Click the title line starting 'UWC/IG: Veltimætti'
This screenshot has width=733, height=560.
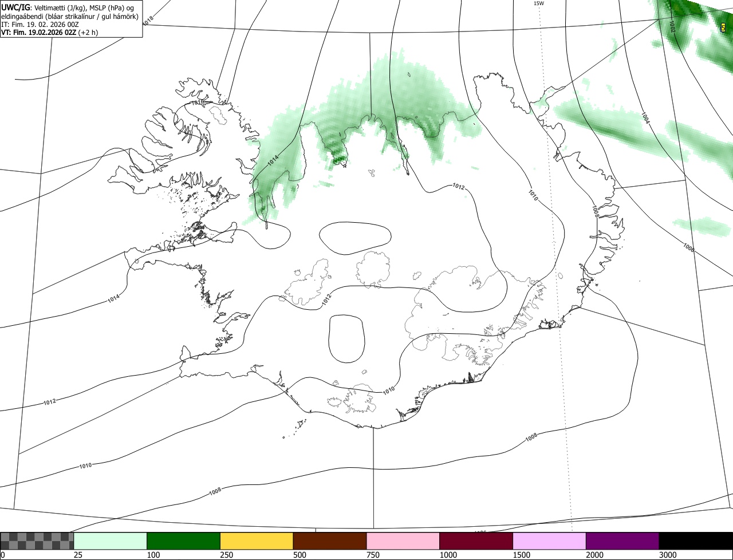coord(68,7)
